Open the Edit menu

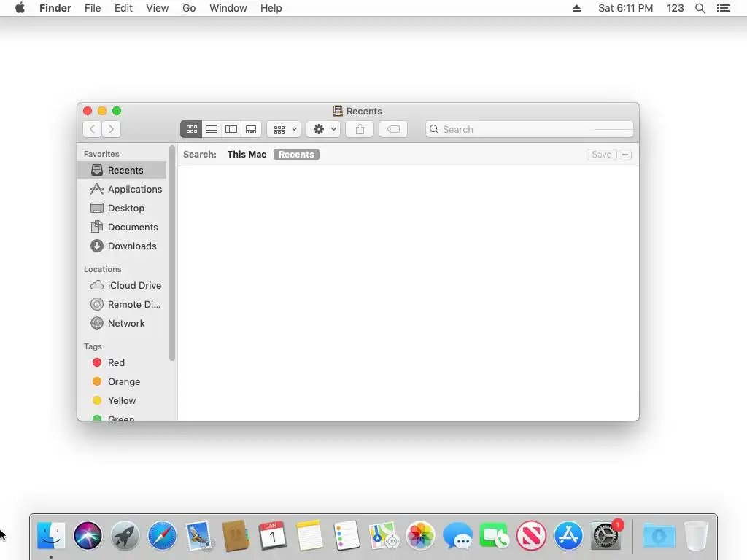point(123,8)
